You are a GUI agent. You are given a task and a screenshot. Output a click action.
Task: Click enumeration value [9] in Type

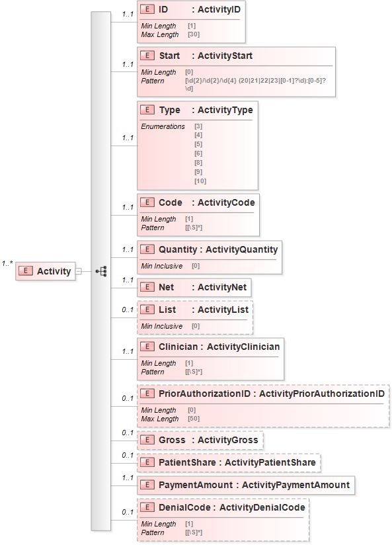point(198,172)
